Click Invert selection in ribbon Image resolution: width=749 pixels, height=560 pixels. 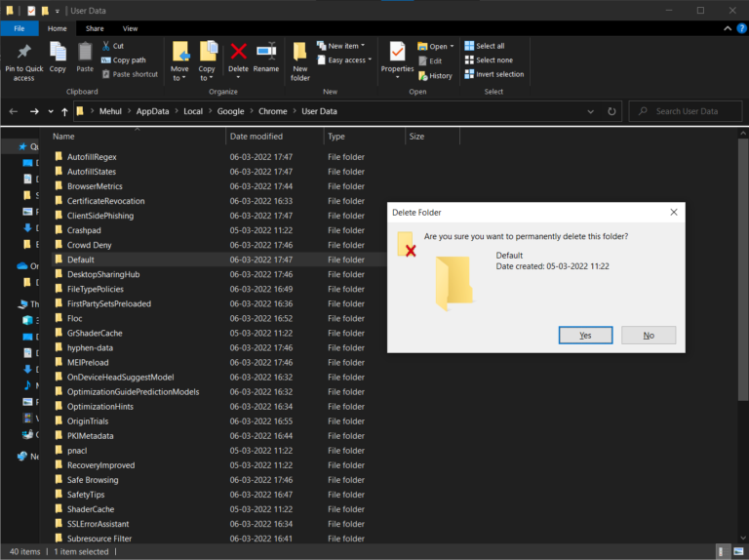tap(493, 74)
